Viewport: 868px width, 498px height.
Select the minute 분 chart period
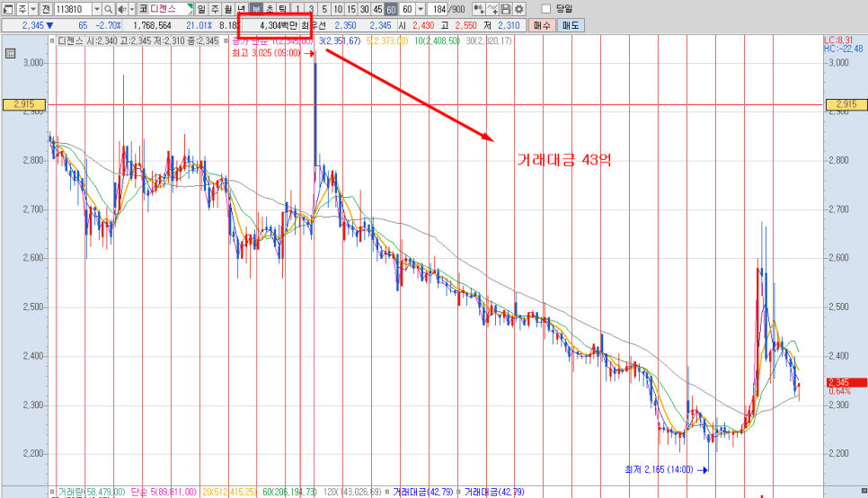tap(256, 9)
